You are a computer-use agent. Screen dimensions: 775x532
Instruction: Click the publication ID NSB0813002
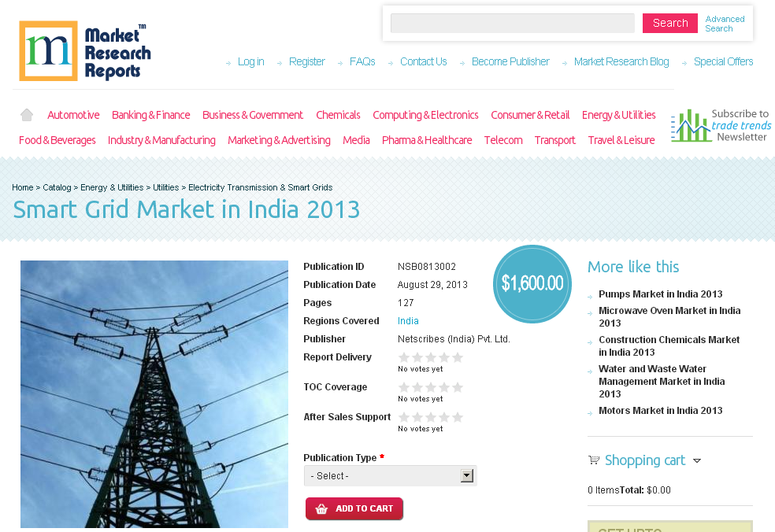[x=427, y=267]
